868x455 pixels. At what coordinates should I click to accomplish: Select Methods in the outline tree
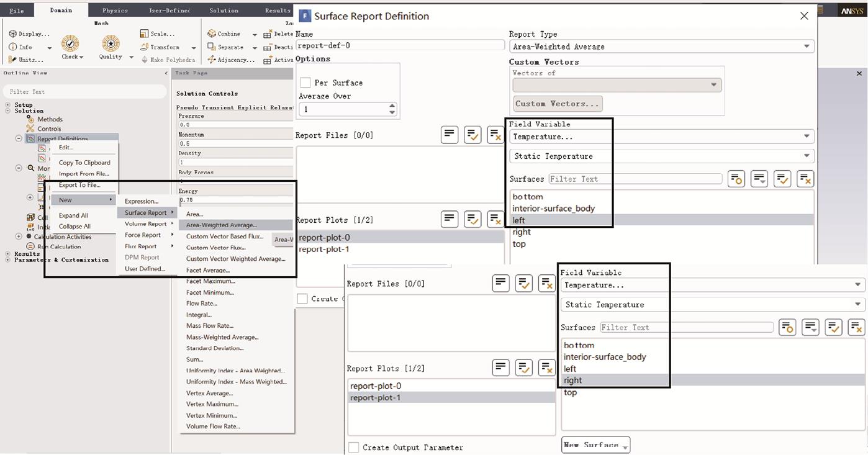coord(50,119)
